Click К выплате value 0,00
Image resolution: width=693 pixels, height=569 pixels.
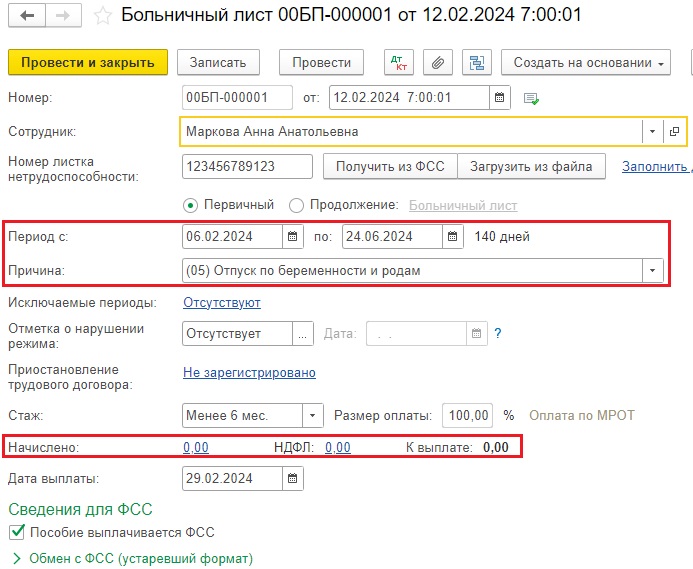tap(495, 447)
